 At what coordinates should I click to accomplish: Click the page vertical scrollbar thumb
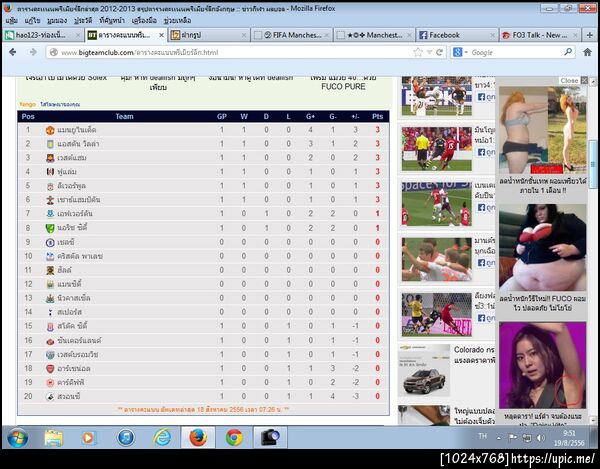[593, 164]
